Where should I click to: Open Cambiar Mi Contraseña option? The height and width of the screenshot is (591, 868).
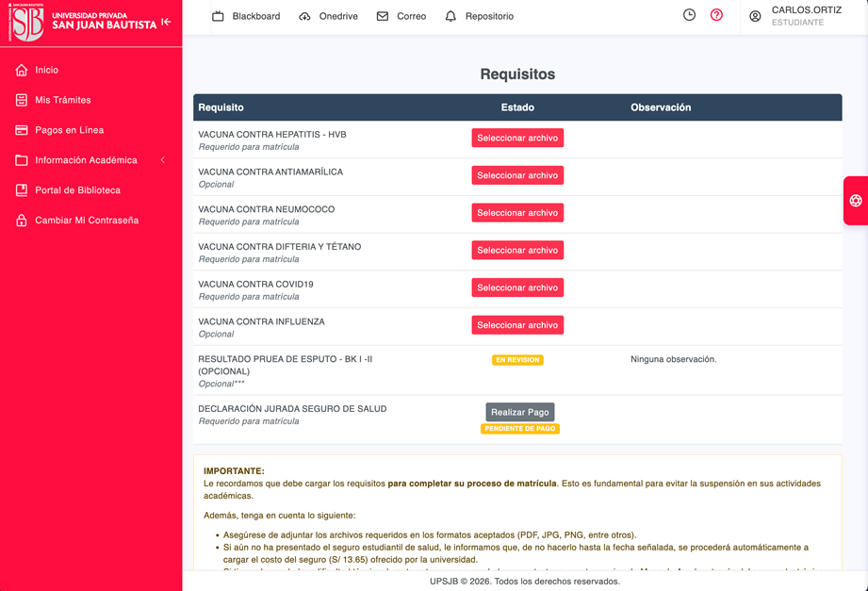(x=86, y=221)
